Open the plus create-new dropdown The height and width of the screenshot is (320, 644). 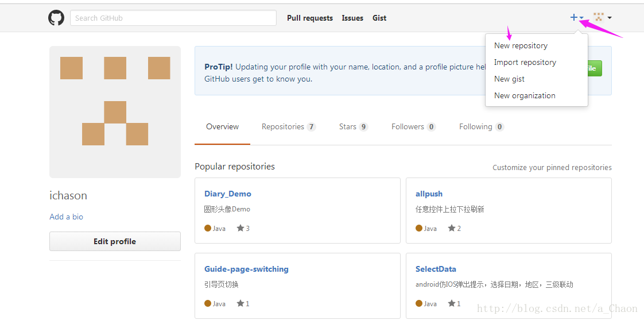(576, 18)
